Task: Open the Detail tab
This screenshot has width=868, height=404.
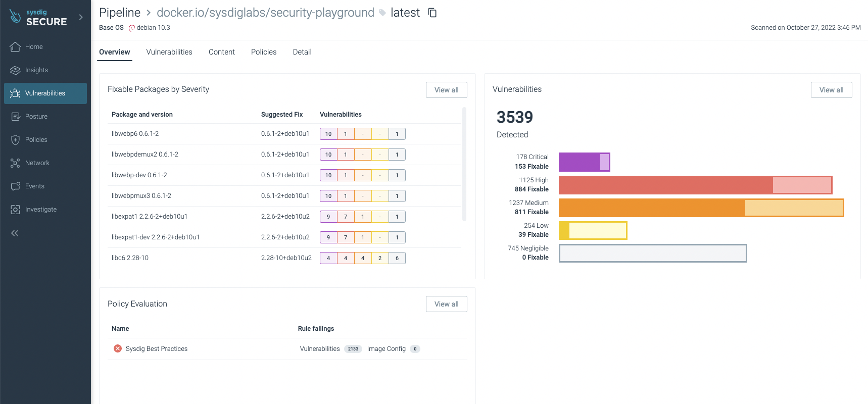Action: [x=302, y=52]
